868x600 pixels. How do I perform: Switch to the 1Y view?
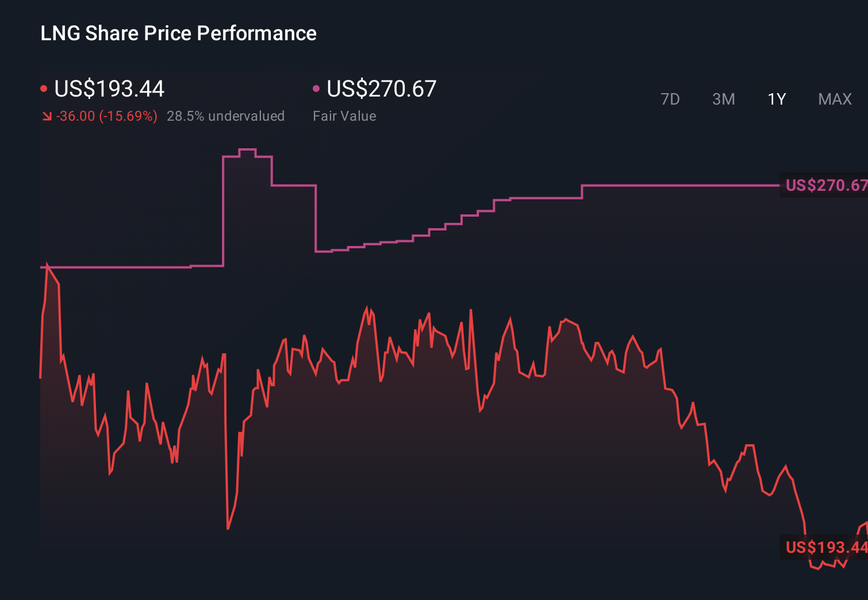776,99
